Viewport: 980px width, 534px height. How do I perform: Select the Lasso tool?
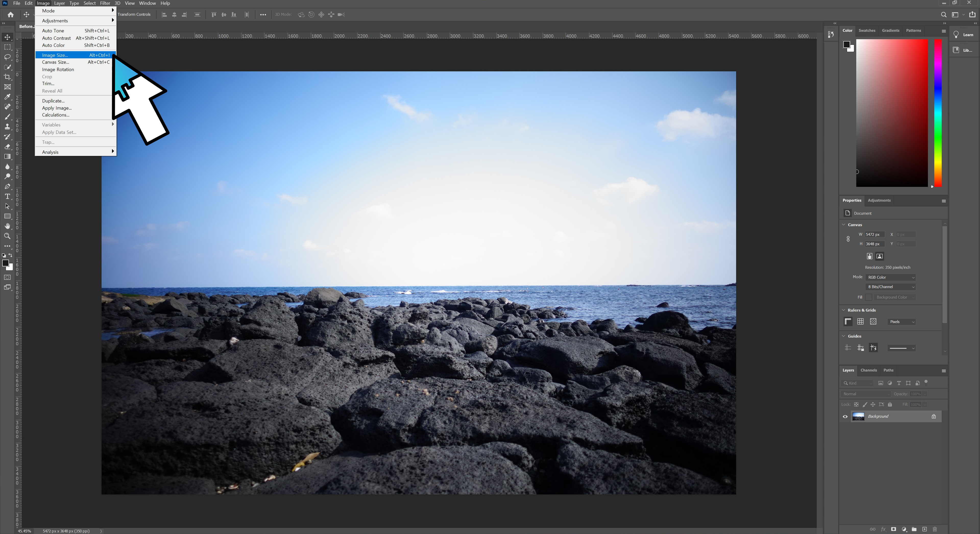click(7, 57)
